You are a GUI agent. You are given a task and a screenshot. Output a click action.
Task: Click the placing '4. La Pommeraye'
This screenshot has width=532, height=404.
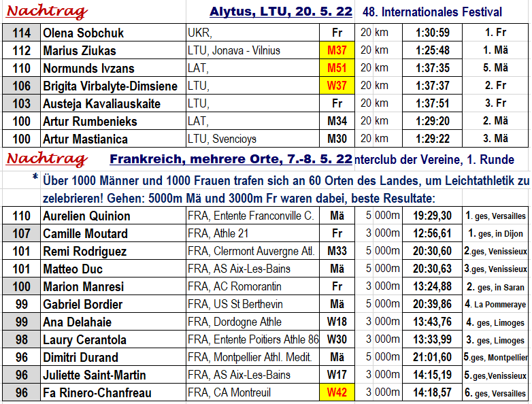[x=495, y=304]
